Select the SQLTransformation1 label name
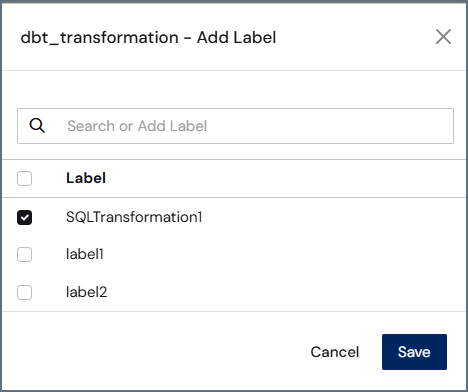 [134, 217]
